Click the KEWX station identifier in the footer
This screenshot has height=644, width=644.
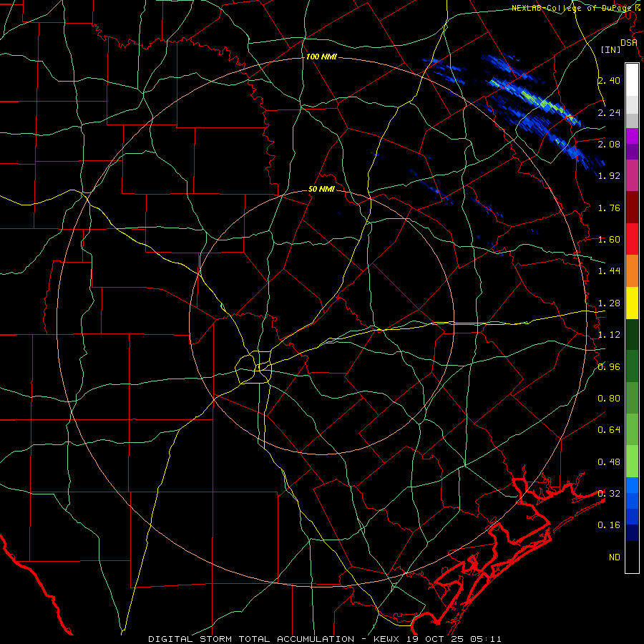coord(388,639)
